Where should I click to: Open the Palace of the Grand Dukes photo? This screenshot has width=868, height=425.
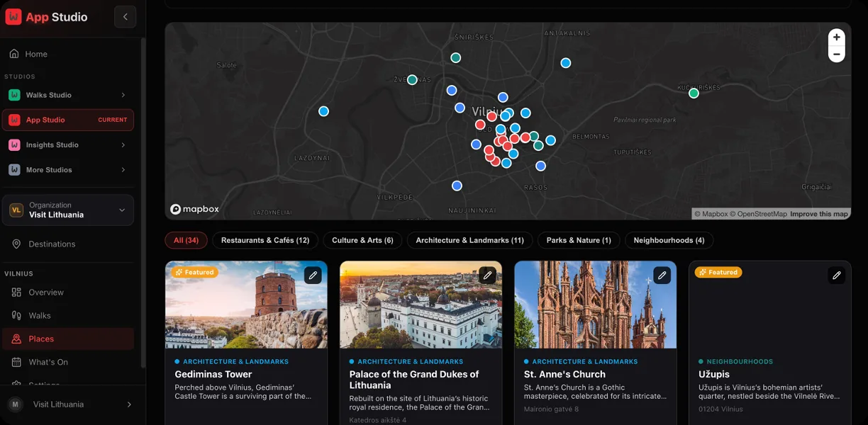pyautogui.click(x=421, y=305)
